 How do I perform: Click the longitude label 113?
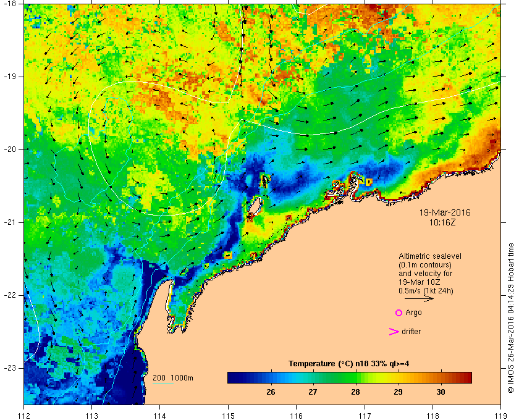[x=91, y=416]
